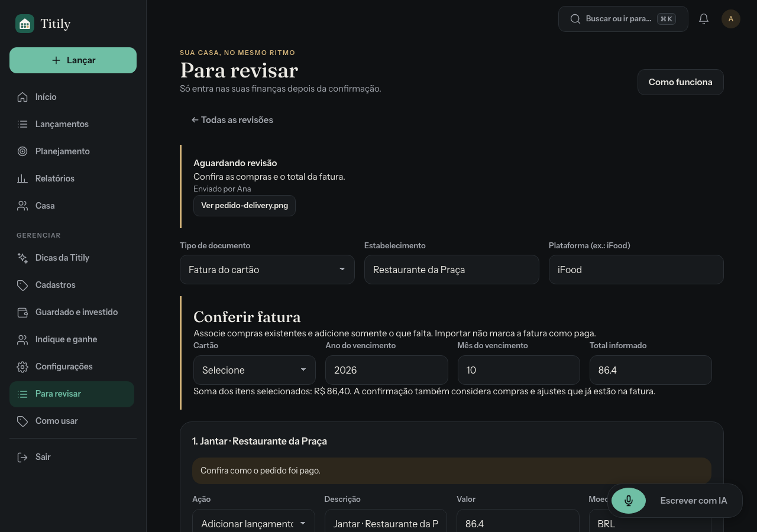The width and height of the screenshot is (757, 532).
Task: Click the Mês do vencimento field
Action: (x=519, y=370)
